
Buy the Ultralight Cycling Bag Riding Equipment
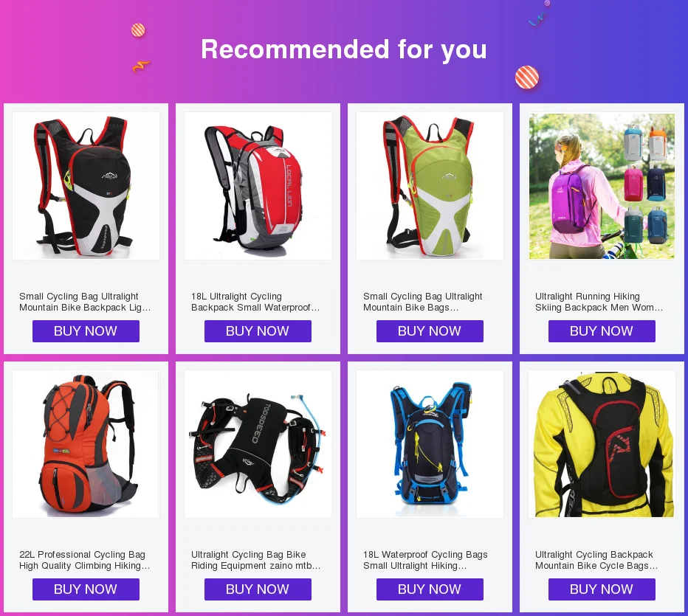click(258, 589)
